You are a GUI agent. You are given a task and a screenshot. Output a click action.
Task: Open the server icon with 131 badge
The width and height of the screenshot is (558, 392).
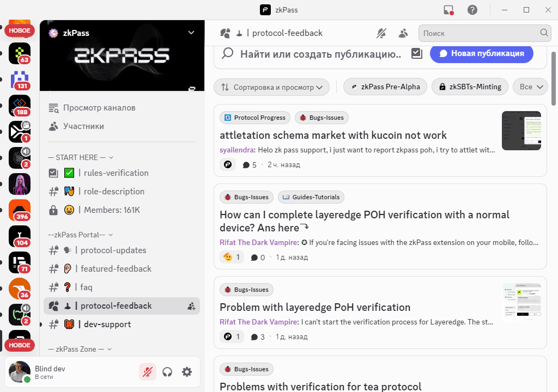(x=20, y=79)
